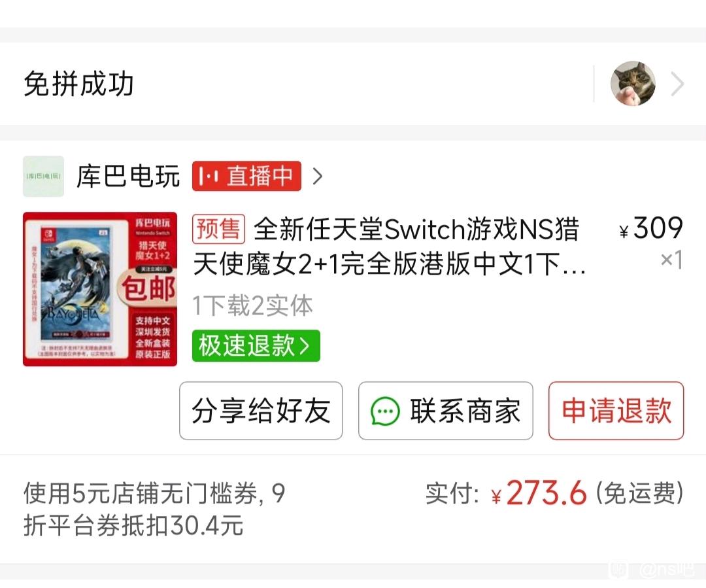The height and width of the screenshot is (588, 706).
Task: Tap the live broadcast bars icon
Action: pos(209,176)
